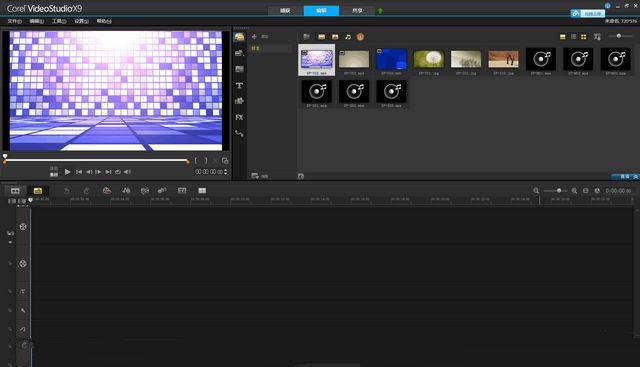Toggle library thumbnail view
The width and height of the screenshot is (640, 367).
(x=584, y=37)
